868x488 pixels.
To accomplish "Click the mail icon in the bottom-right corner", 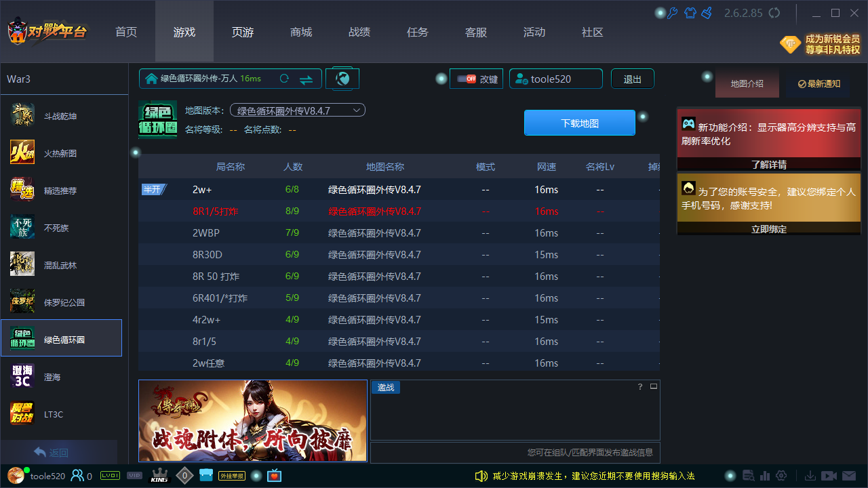I will [849, 475].
